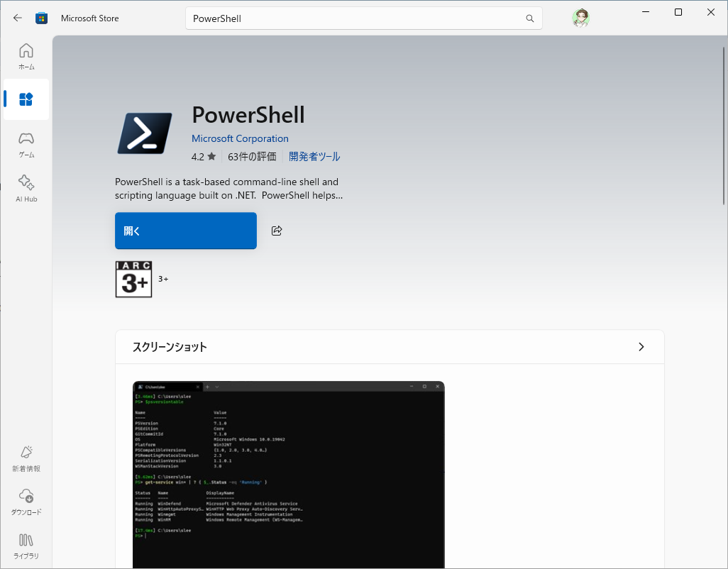The width and height of the screenshot is (728, 569).
Task: Open the user profile avatar
Action: coord(580,18)
